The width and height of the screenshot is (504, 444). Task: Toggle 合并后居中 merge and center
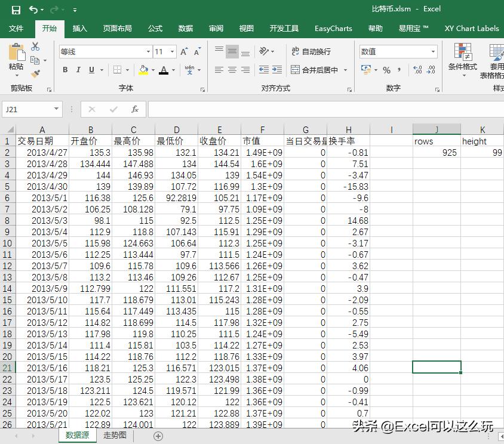[315, 70]
